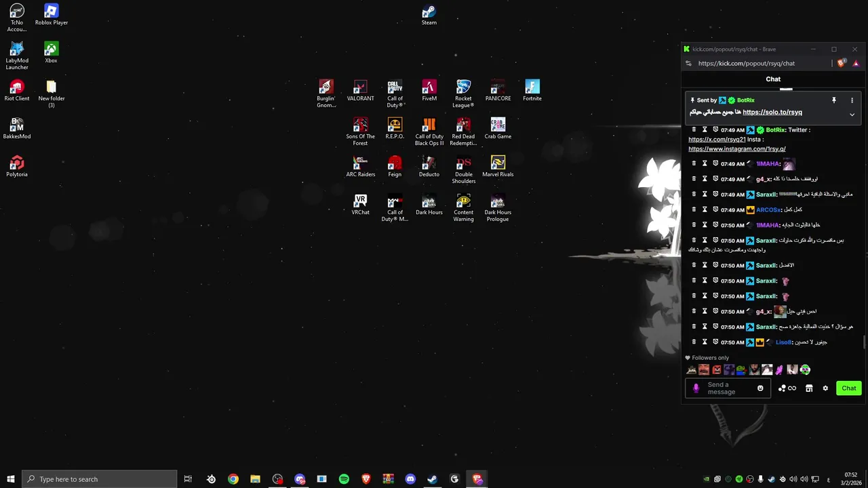
Task: Click purple microphone icon in message box
Action: pyautogui.click(x=696, y=388)
